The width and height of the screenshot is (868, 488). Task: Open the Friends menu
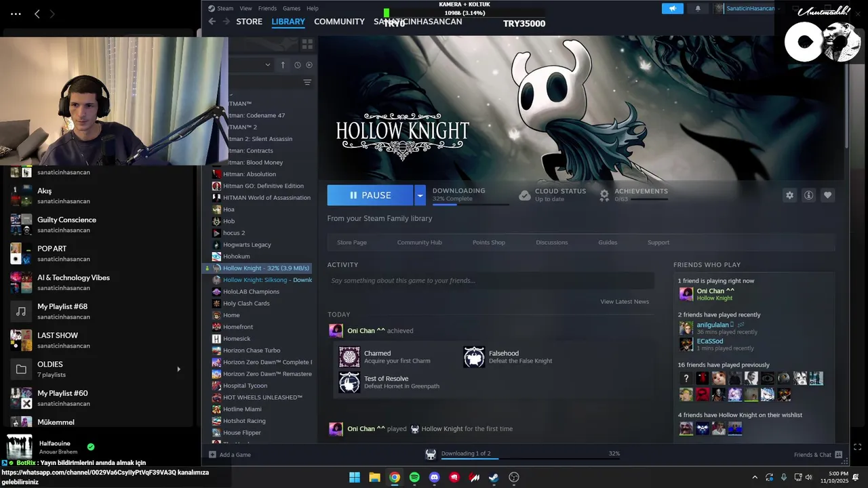coord(267,8)
